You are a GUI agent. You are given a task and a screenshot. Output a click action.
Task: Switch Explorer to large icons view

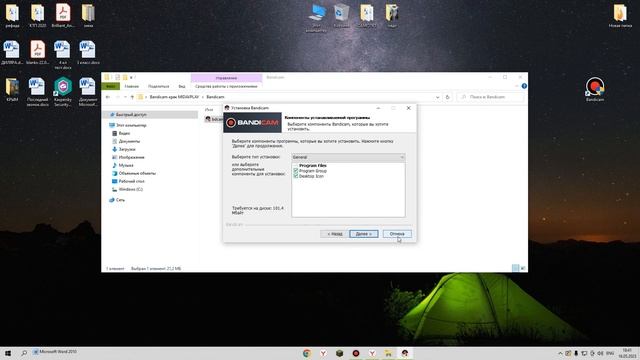[x=523, y=268]
